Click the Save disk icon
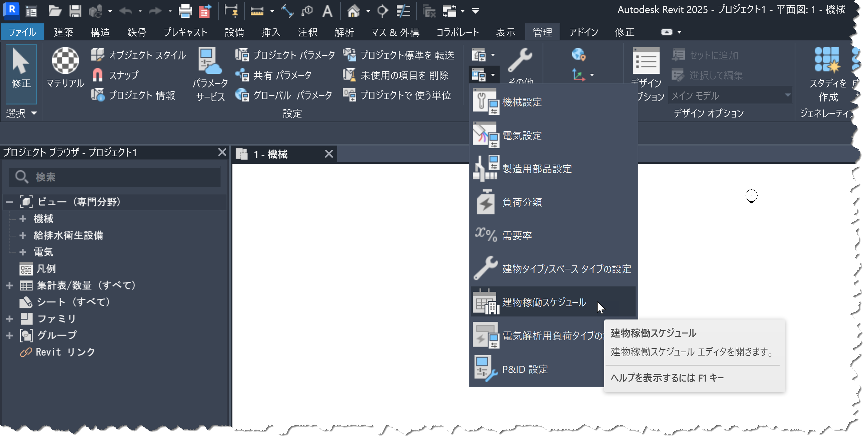Screen dimensions: 868x441 (75, 11)
